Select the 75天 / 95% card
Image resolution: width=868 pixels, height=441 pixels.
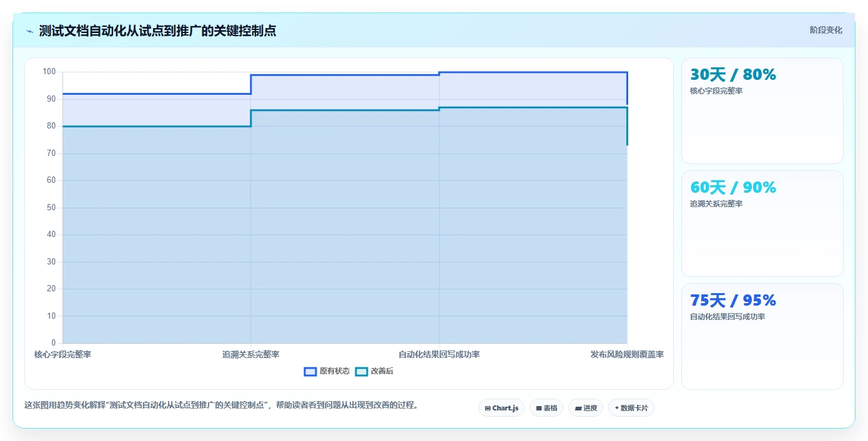pyautogui.click(x=762, y=336)
